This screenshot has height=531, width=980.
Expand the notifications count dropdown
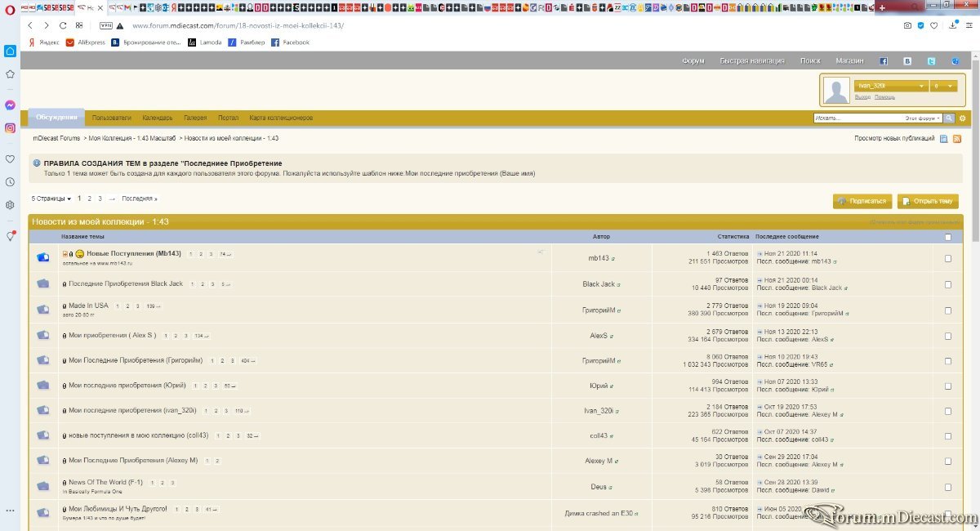tap(944, 86)
